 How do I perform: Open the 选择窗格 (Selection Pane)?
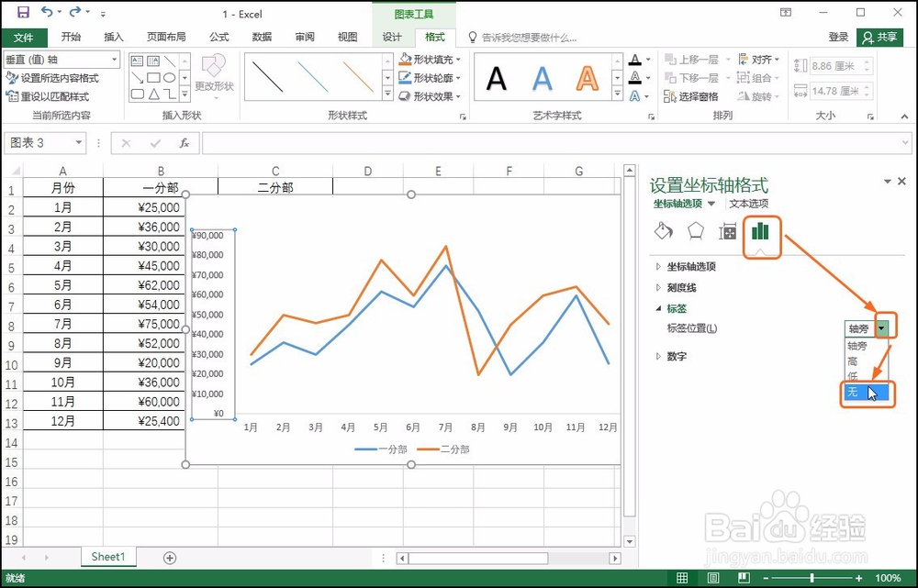[697, 95]
